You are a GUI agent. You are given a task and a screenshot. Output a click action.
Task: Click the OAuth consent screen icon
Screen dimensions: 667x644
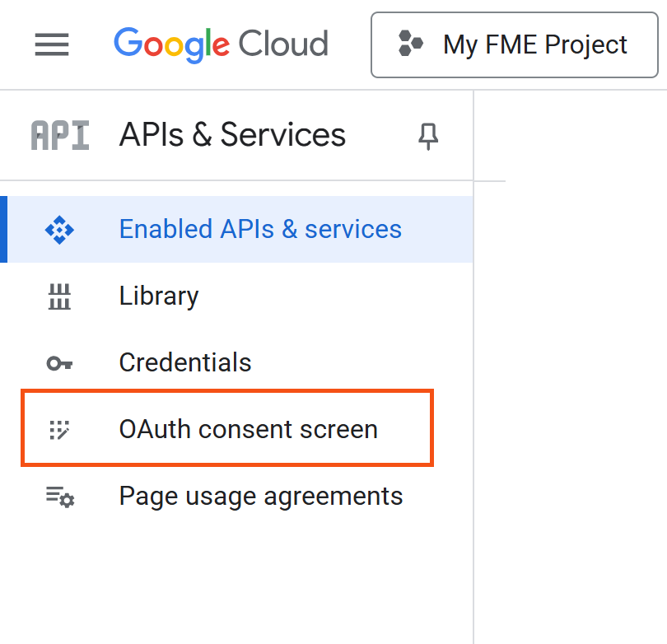(59, 430)
